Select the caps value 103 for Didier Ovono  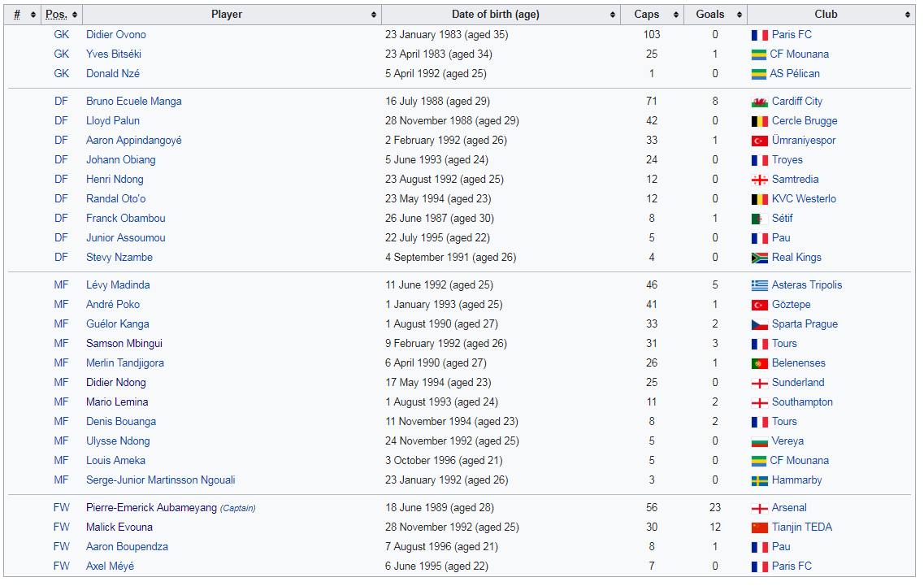tap(652, 35)
